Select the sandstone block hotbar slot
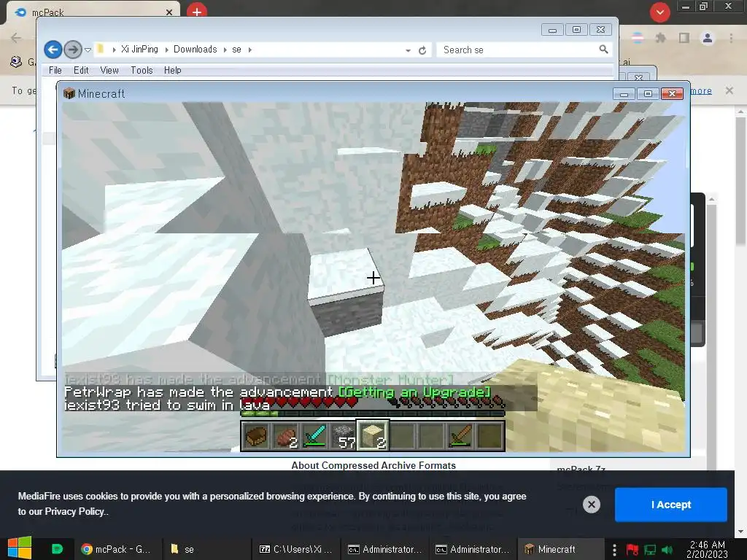Viewport: 747px width, 560px height. coord(373,435)
